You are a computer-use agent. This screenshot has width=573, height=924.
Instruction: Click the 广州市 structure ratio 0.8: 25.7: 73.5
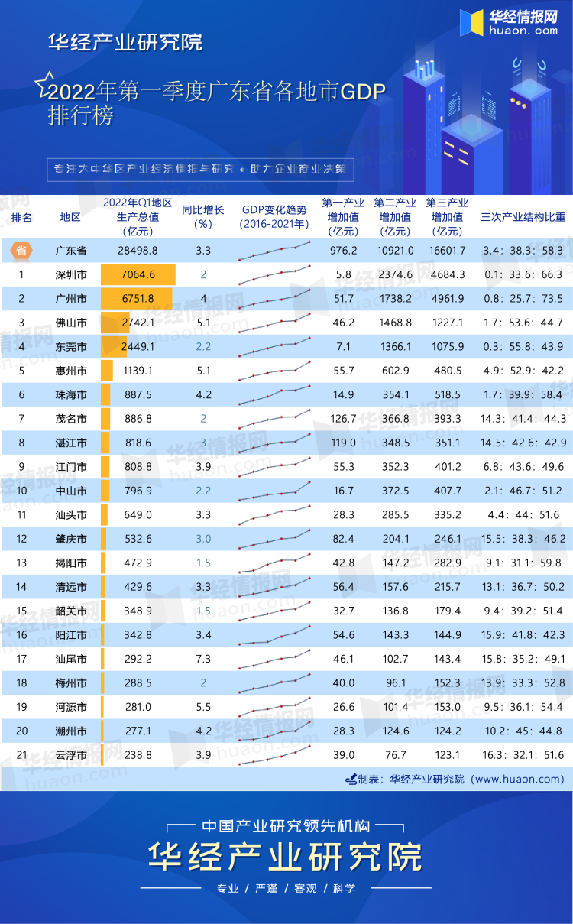click(x=523, y=298)
